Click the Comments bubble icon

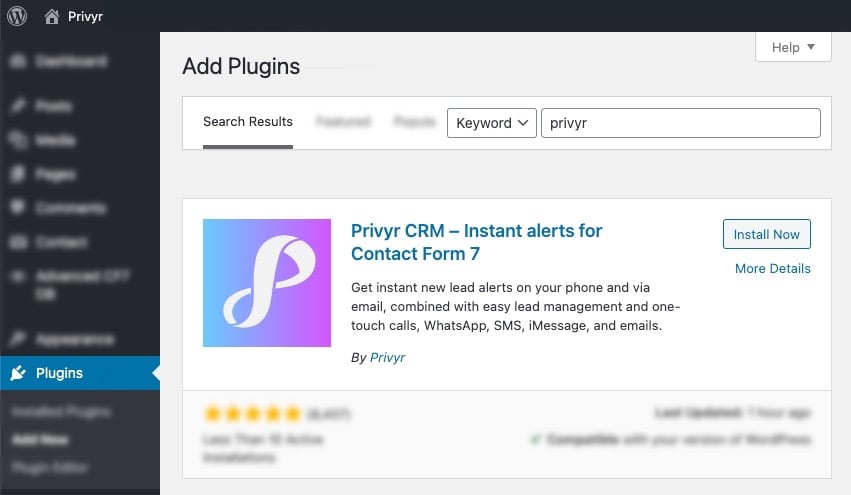(x=18, y=208)
